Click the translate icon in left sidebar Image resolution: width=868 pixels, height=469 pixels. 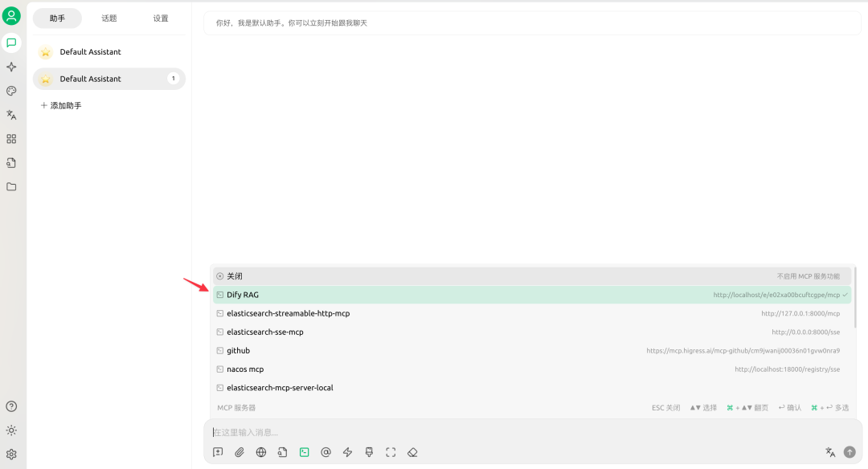click(x=11, y=114)
